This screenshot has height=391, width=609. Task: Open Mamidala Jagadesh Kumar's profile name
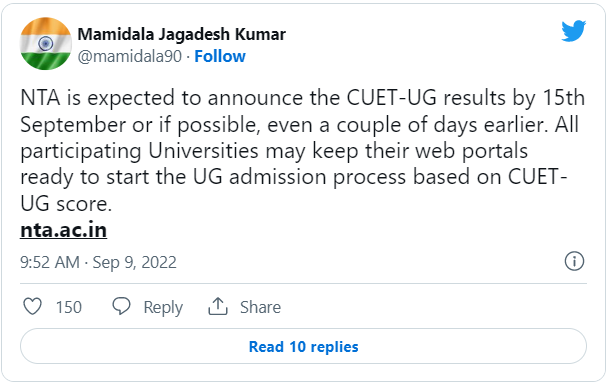tap(182, 34)
